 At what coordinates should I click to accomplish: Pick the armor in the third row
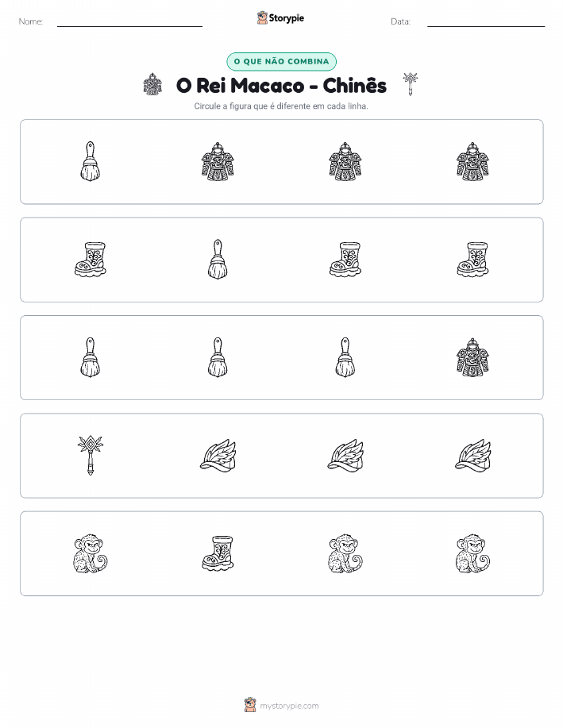[x=472, y=357]
